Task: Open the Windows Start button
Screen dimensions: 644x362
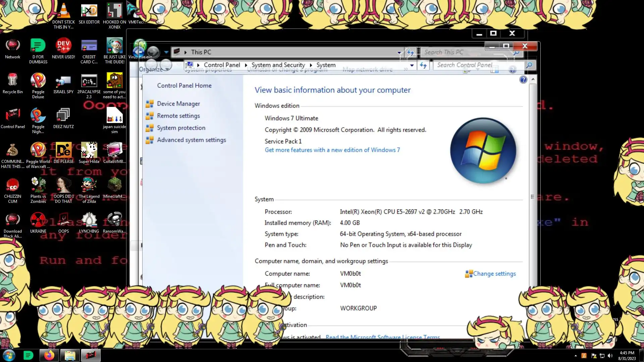Action: (x=9, y=355)
